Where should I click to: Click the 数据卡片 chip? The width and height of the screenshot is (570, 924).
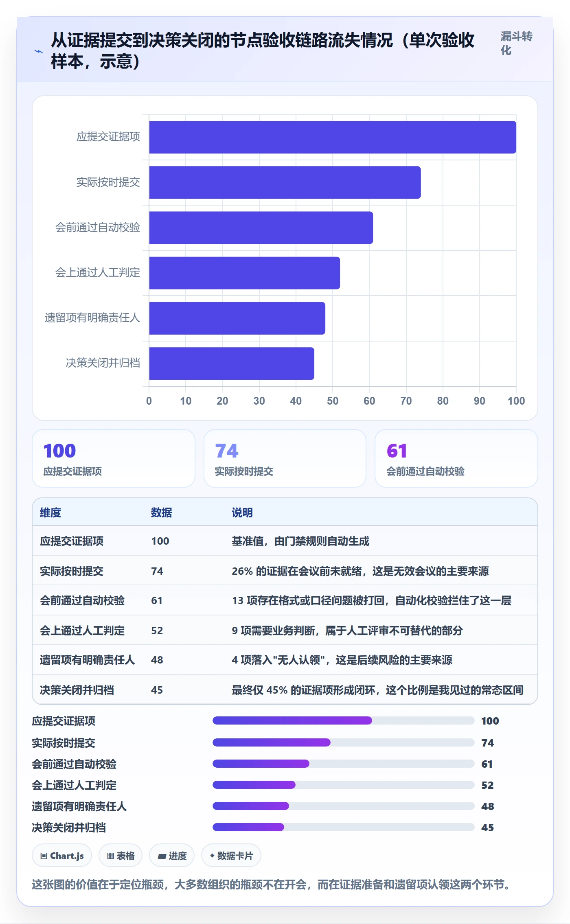pos(231,856)
